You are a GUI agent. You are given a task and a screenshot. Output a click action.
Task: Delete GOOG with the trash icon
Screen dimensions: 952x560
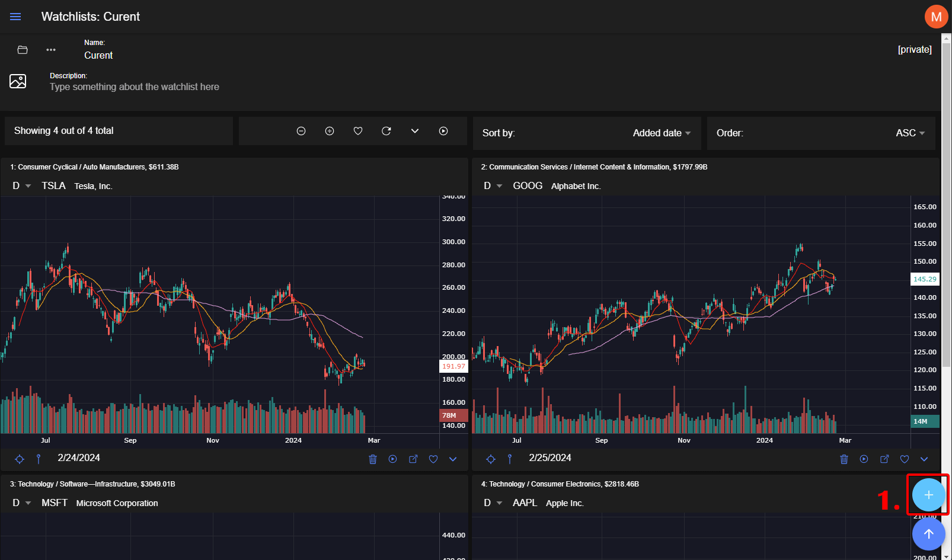844,459
